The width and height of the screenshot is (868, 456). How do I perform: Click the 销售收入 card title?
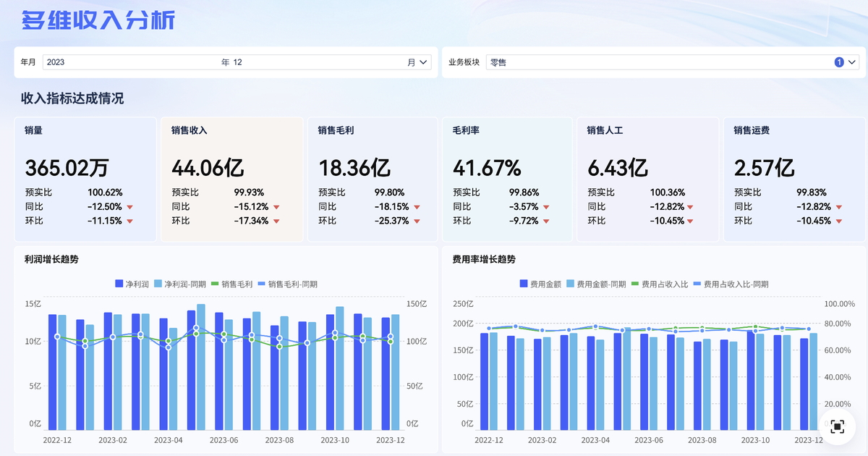pos(190,131)
